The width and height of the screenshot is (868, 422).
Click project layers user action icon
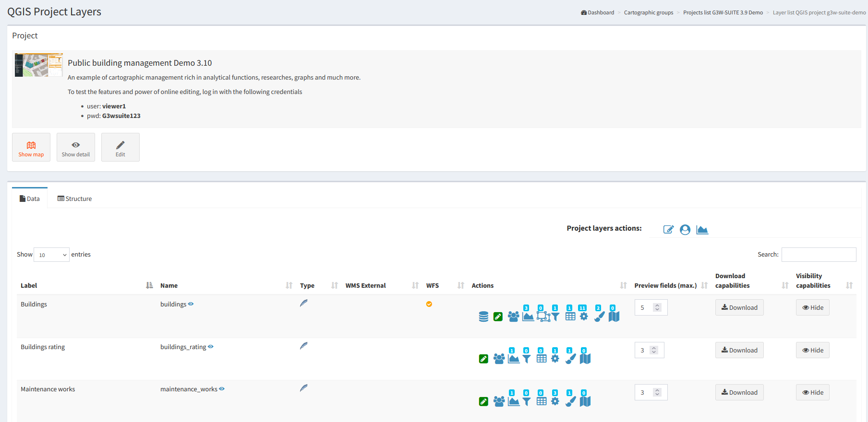pos(685,230)
